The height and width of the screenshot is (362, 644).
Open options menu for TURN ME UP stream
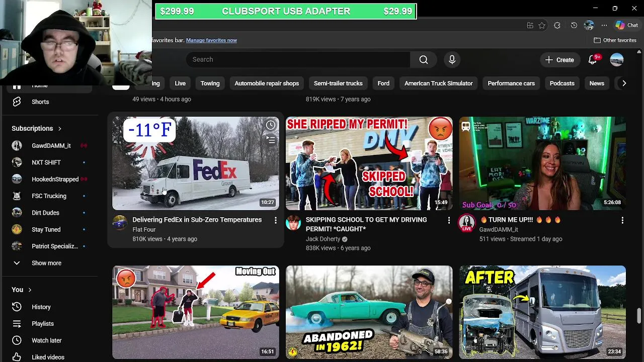[x=622, y=220]
